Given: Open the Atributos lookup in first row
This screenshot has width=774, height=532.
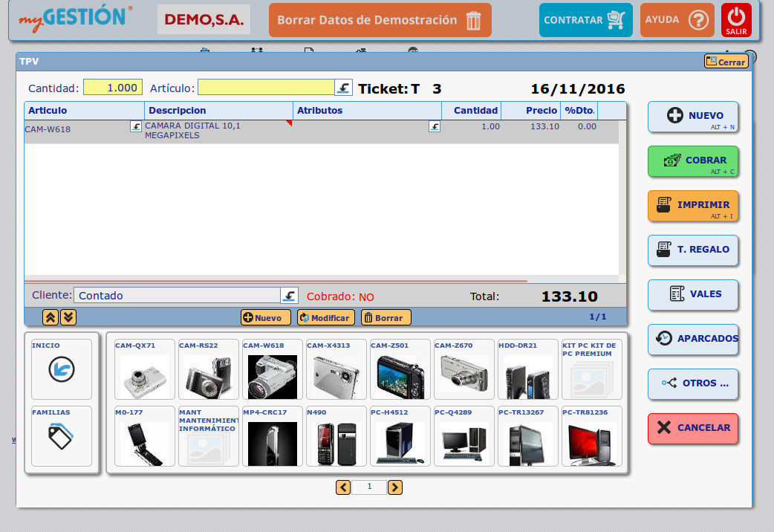Looking at the screenshot, I should point(435,126).
